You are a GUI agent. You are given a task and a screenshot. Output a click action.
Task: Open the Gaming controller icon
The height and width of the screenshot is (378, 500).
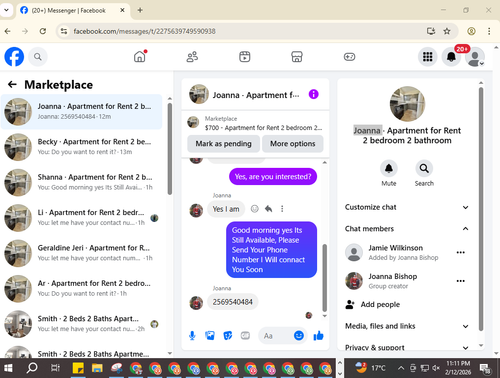tap(349, 57)
